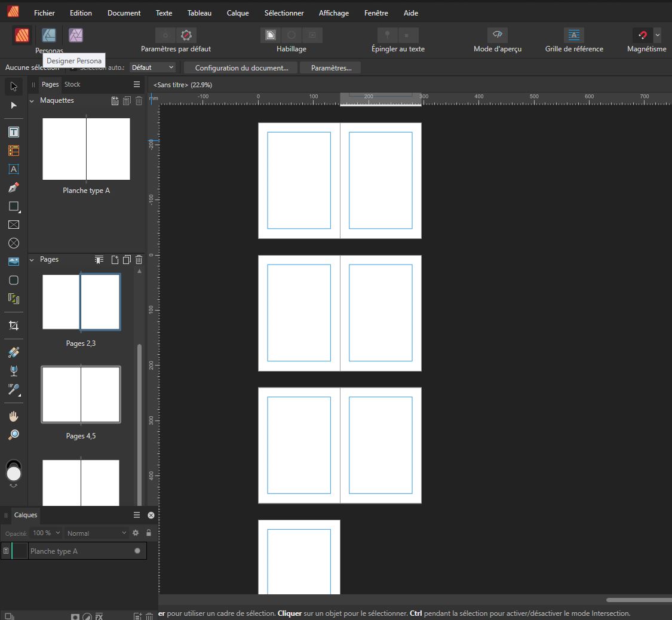Screen dimensions: 672x620
Task: Collapse the Maquettes section
Action: click(x=32, y=101)
